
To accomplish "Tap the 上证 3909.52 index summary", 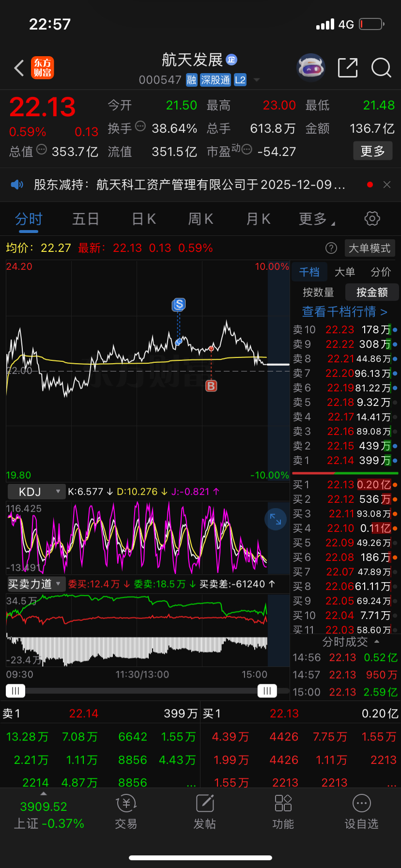I will pyautogui.click(x=49, y=815).
